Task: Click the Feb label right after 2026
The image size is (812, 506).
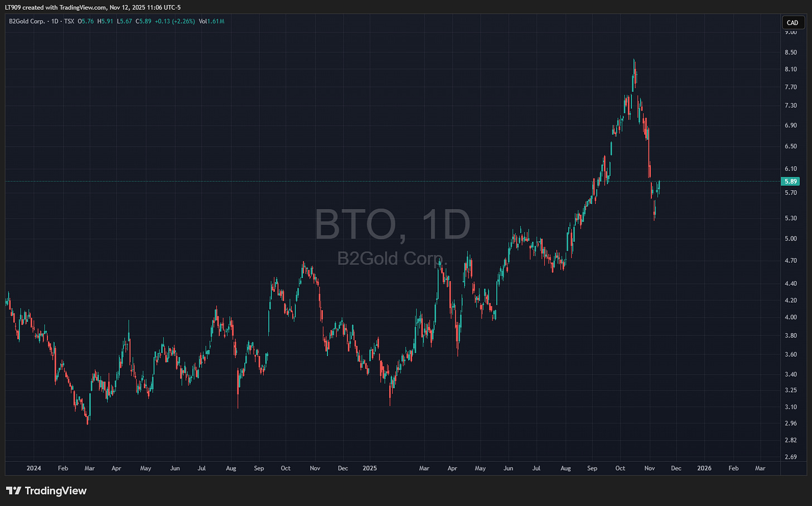Action: tap(733, 468)
